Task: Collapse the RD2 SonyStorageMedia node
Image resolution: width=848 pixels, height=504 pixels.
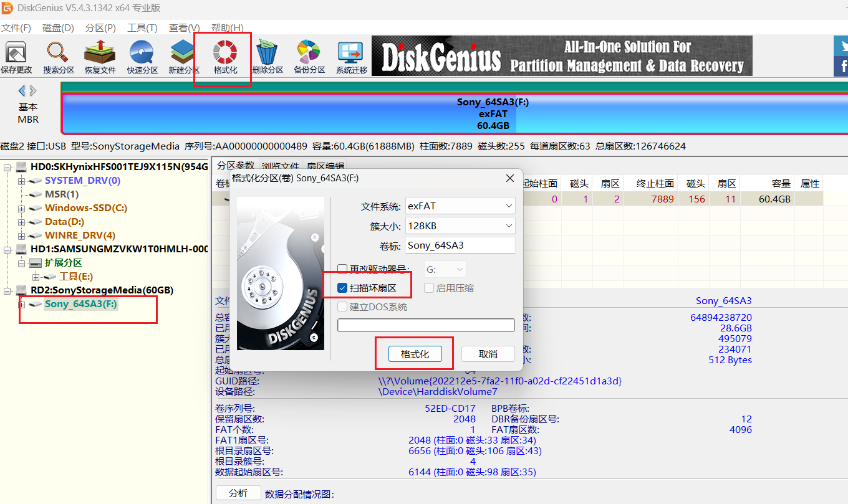Action: tap(7, 290)
